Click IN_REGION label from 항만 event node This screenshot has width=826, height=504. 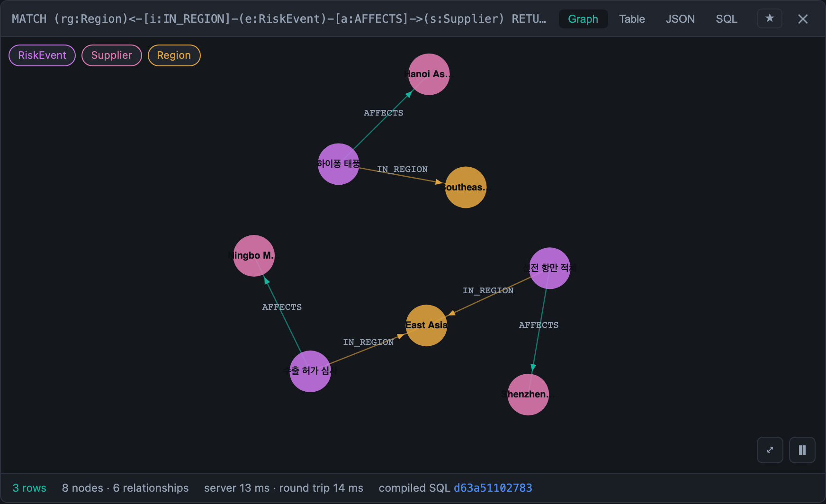tap(488, 290)
